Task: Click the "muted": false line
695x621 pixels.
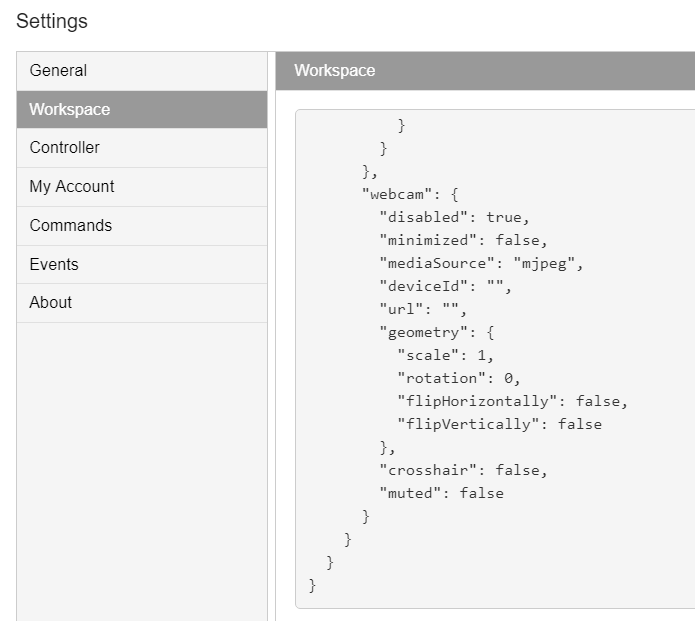Action: (x=441, y=493)
